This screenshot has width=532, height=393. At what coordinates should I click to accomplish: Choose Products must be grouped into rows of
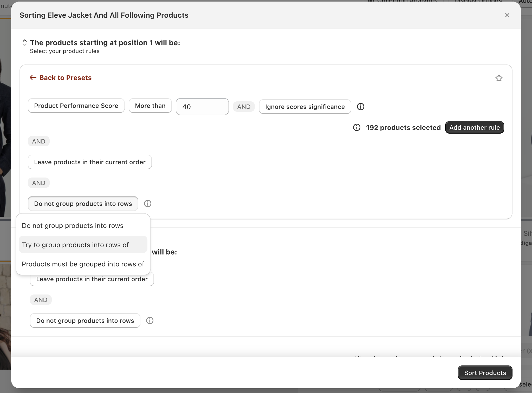(x=83, y=264)
